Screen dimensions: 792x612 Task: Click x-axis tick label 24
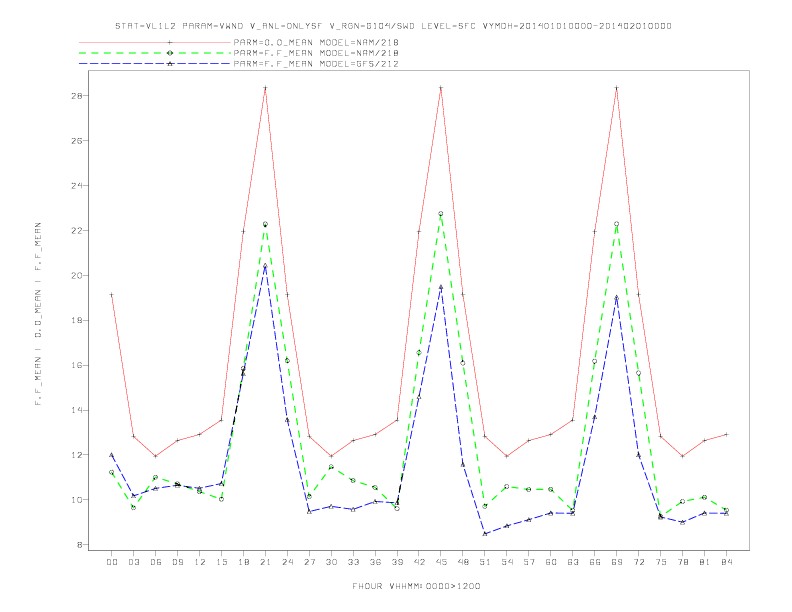click(x=287, y=562)
